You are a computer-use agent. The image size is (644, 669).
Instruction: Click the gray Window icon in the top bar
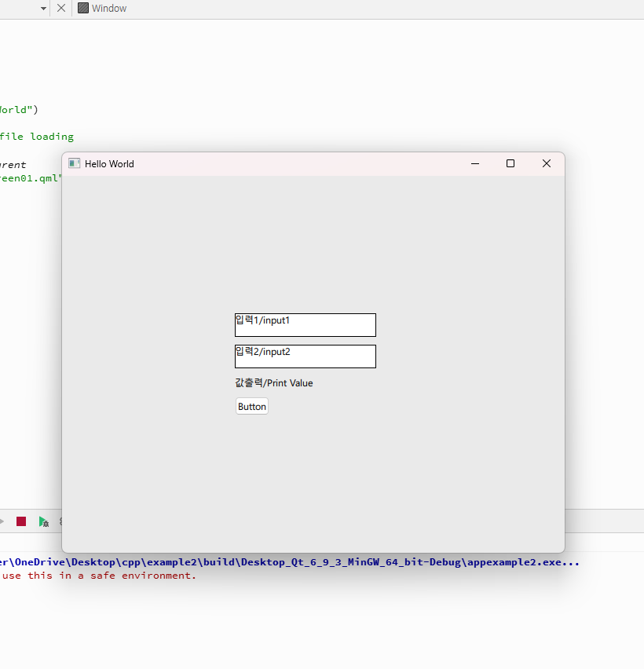[x=83, y=9]
